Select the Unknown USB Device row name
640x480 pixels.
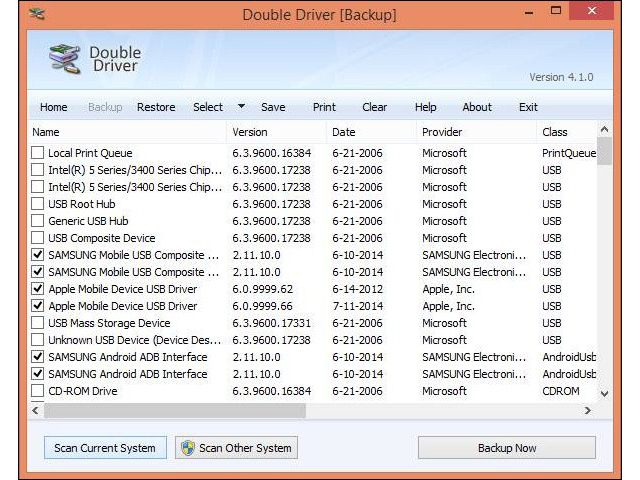135,340
